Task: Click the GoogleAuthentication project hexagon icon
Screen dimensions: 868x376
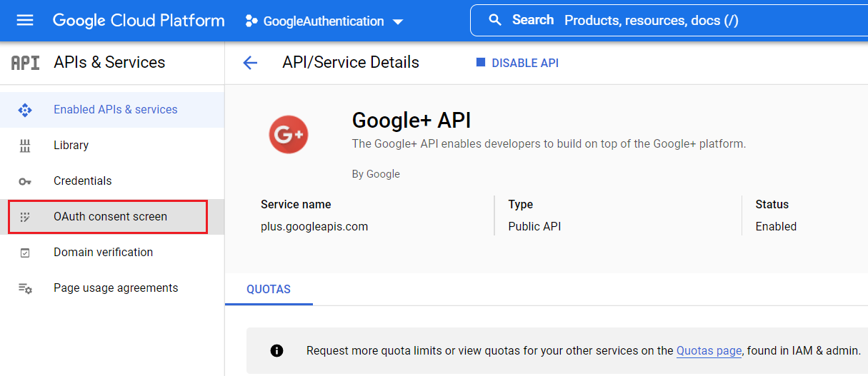Action: pyautogui.click(x=251, y=21)
